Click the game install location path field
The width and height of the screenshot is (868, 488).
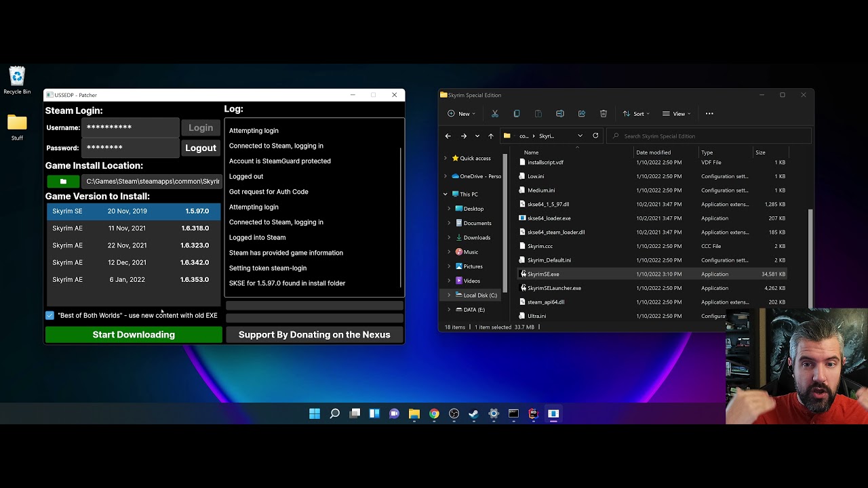coord(152,182)
